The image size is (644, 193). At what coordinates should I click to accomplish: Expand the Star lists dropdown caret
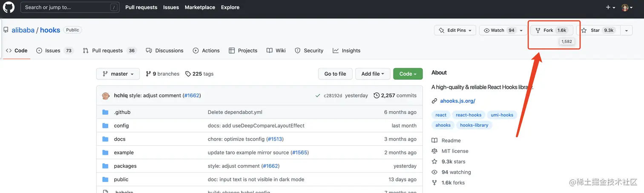point(626,30)
